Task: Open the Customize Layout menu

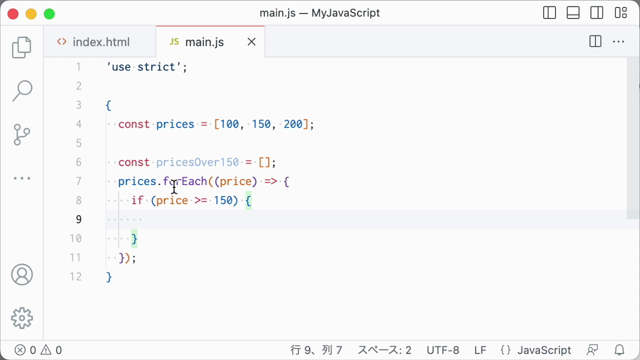Action: 620,13
